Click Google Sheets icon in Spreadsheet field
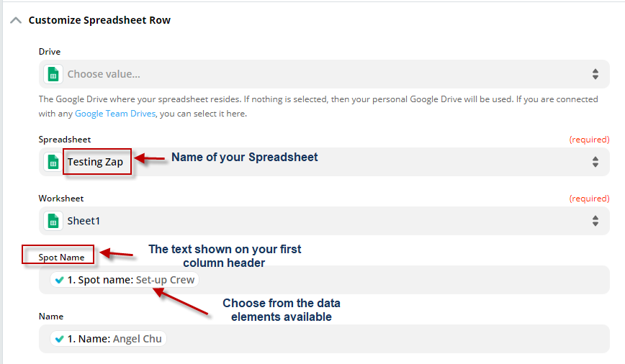625x364 pixels. click(53, 162)
